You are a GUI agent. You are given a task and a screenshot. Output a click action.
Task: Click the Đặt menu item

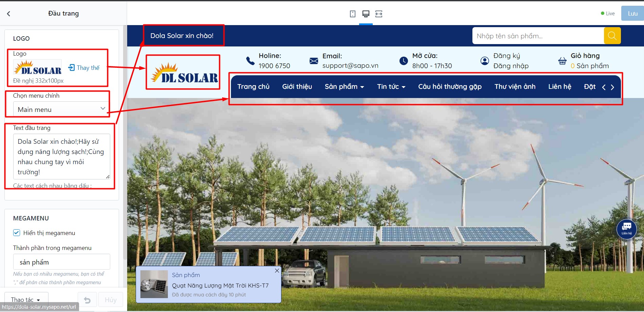[x=590, y=86]
